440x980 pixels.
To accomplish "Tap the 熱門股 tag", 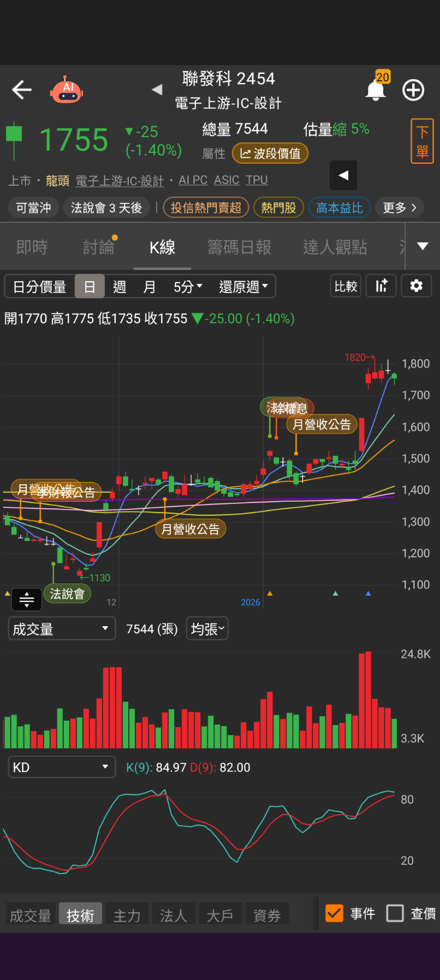I will 278,207.
